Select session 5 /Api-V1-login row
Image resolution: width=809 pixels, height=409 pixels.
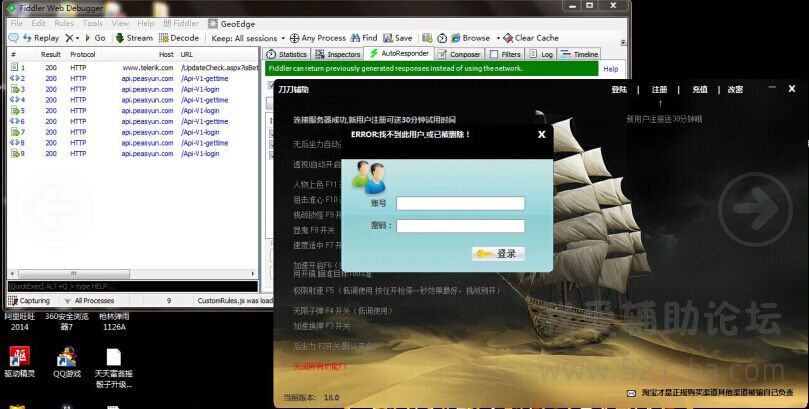[133, 110]
